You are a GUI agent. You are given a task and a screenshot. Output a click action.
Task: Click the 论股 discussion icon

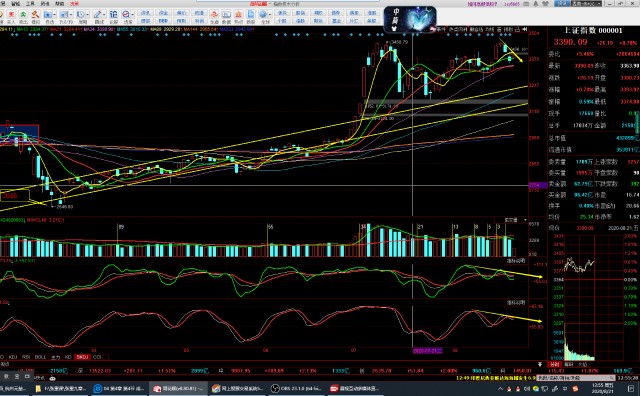click(113, 17)
